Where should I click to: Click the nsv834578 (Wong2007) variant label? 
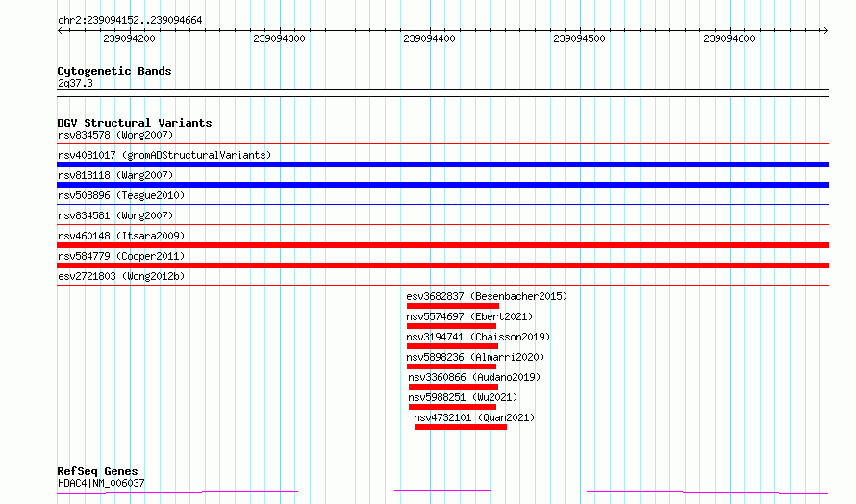pos(115,135)
